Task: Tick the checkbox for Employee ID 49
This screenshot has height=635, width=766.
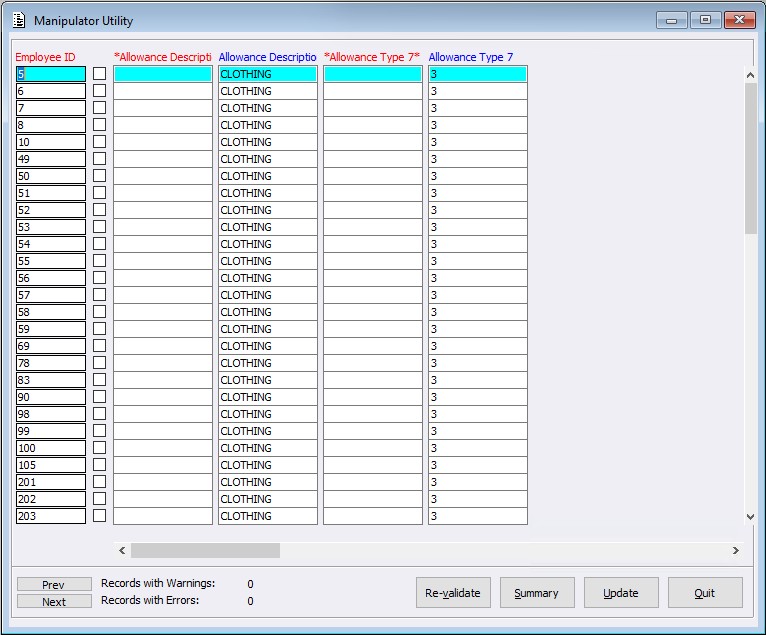Action: tap(99, 159)
